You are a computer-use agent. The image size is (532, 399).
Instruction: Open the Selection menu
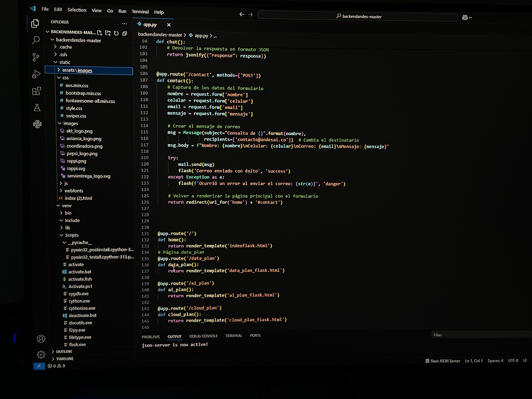77,10
